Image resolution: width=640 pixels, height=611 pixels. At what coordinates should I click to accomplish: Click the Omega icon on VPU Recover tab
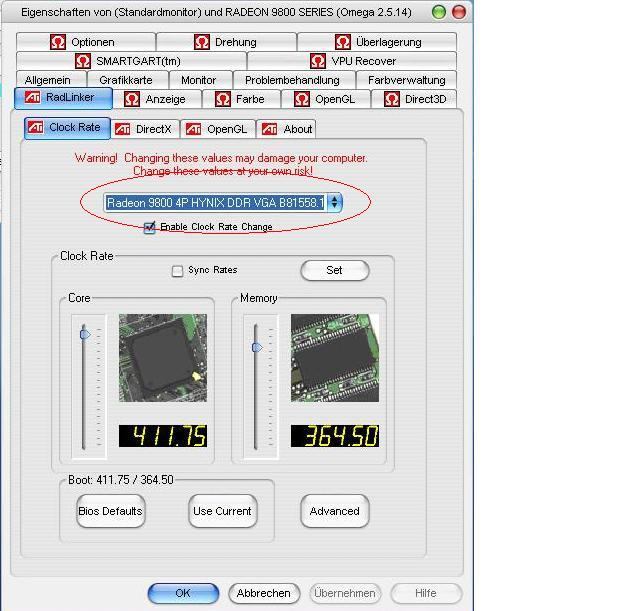[x=318, y=61]
